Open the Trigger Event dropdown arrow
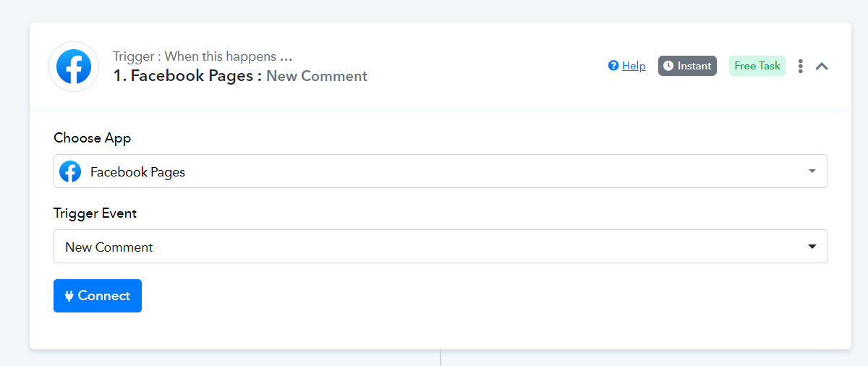This screenshot has width=868, height=366. [812, 247]
